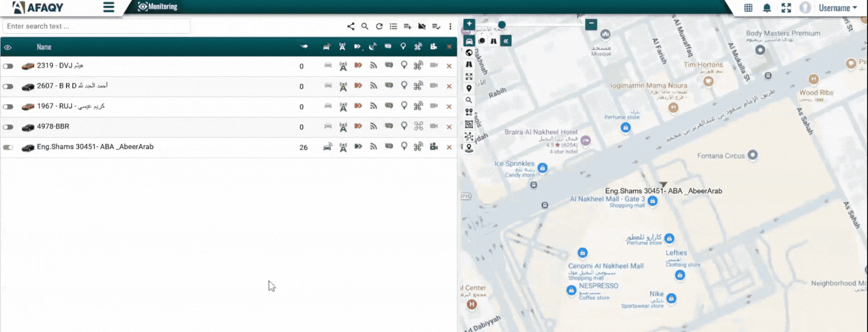
Task: Click the map zoom in plus button
Action: [469, 24]
